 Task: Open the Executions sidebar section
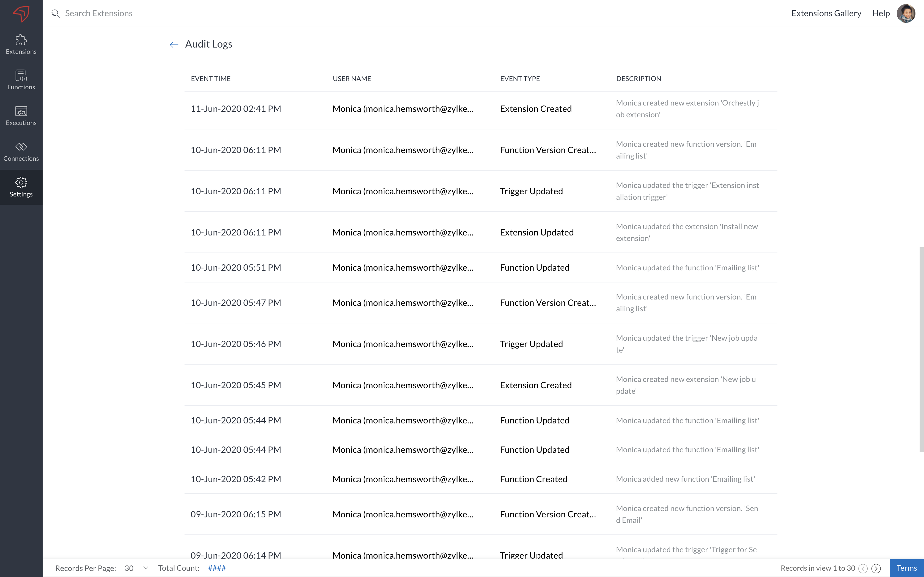pos(21,116)
